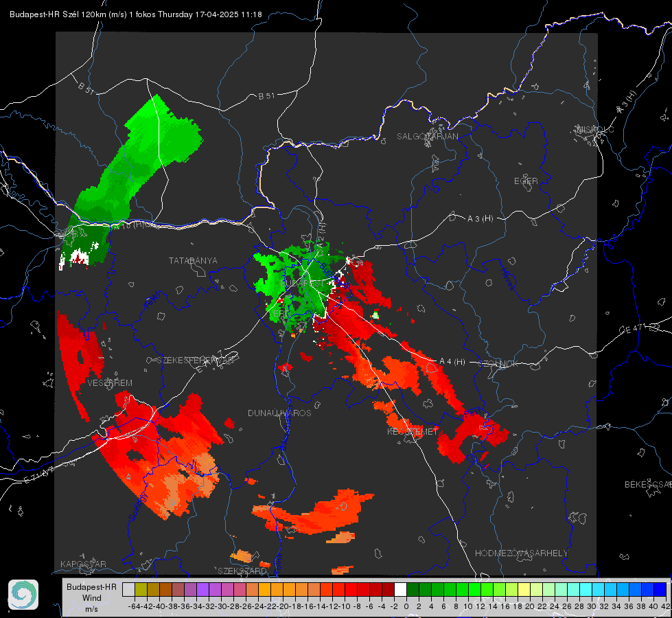
Task: Select the bright green swatch between 10 and 12
Action: pos(474,589)
